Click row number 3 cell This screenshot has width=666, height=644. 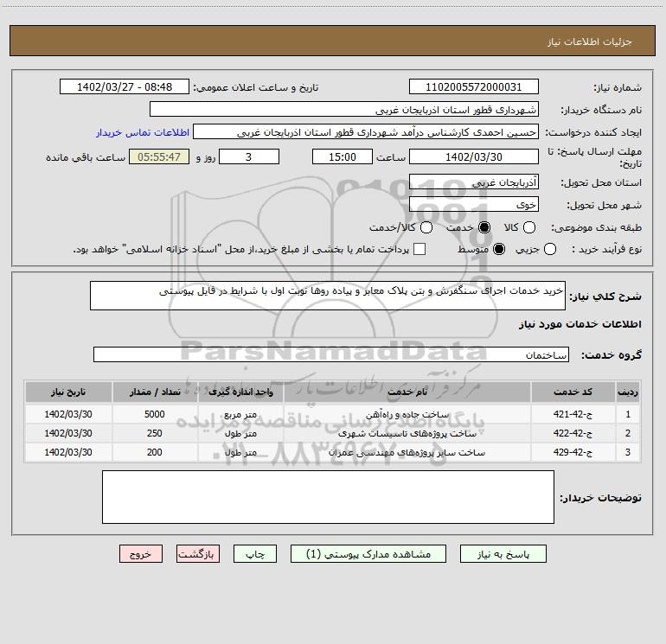pyautogui.click(x=628, y=452)
